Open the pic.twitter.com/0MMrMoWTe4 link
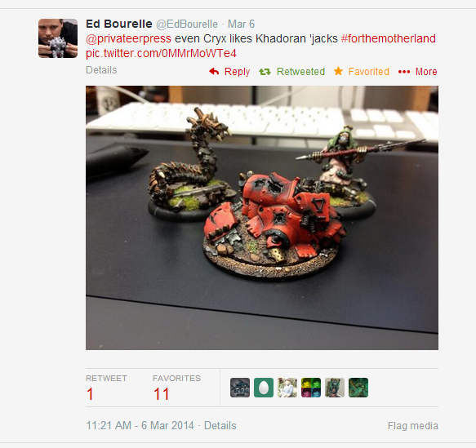 point(161,53)
